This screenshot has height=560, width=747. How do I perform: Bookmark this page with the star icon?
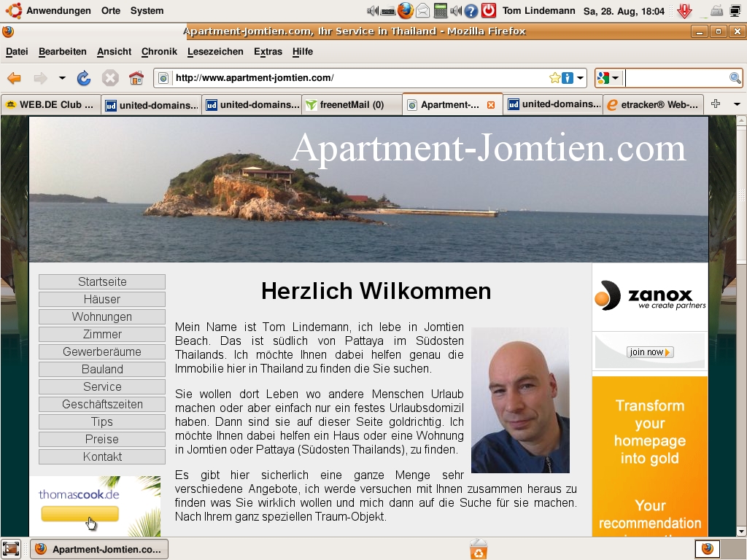[554, 78]
